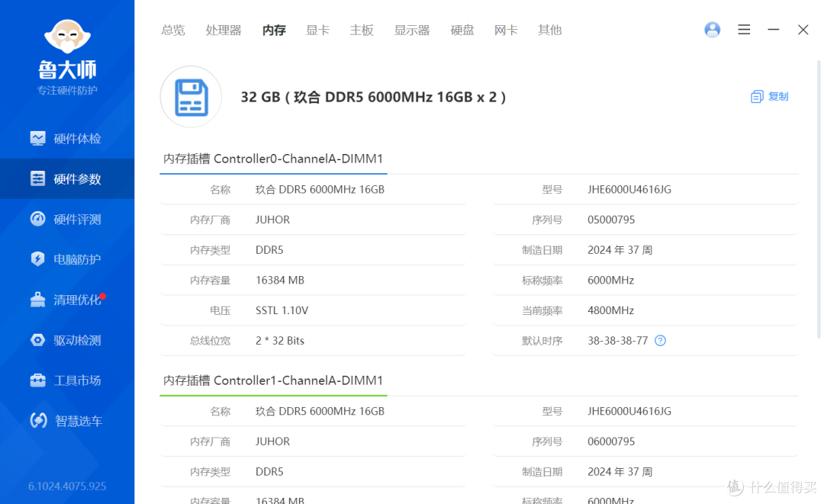Click the memory floppy disk icon
This screenshot has height=504, width=824.
pos(191,97)
